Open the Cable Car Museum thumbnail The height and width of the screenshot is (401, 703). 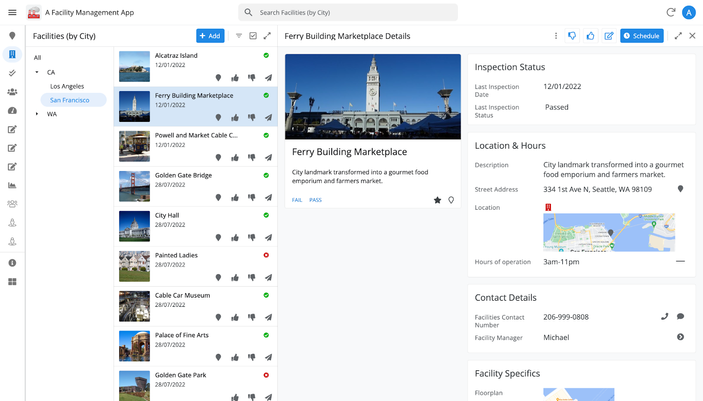click(135, 306)
